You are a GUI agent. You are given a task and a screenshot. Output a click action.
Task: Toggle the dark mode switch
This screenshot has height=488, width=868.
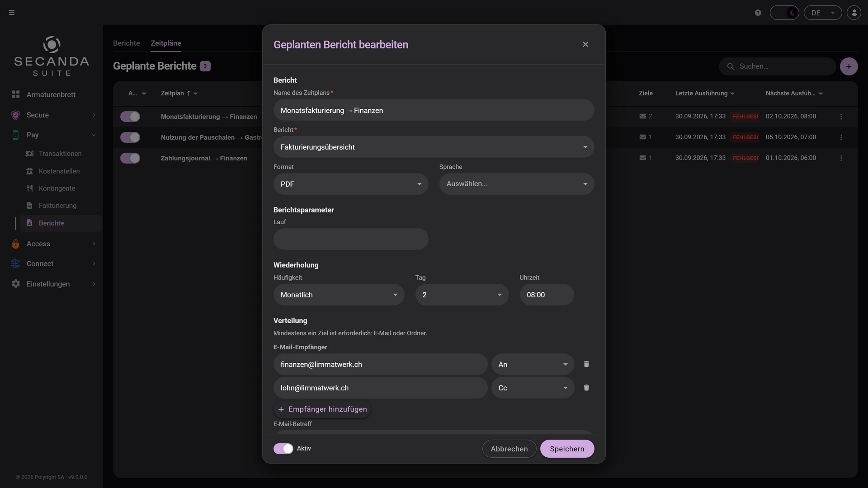[x=784, y=13]
